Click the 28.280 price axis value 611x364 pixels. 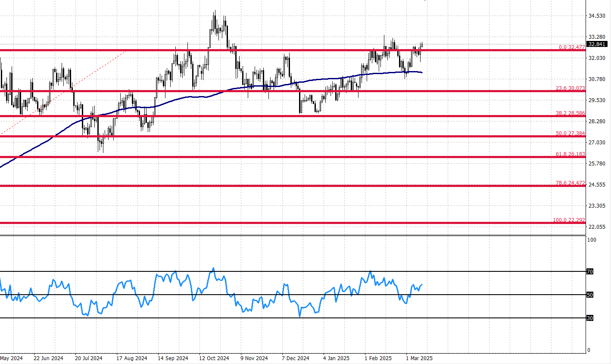[597, 121]
